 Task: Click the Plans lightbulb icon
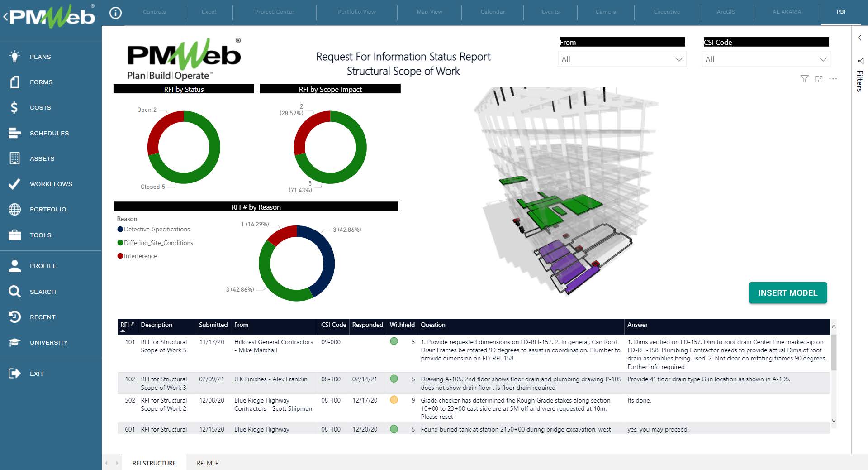tap(14, 56)
